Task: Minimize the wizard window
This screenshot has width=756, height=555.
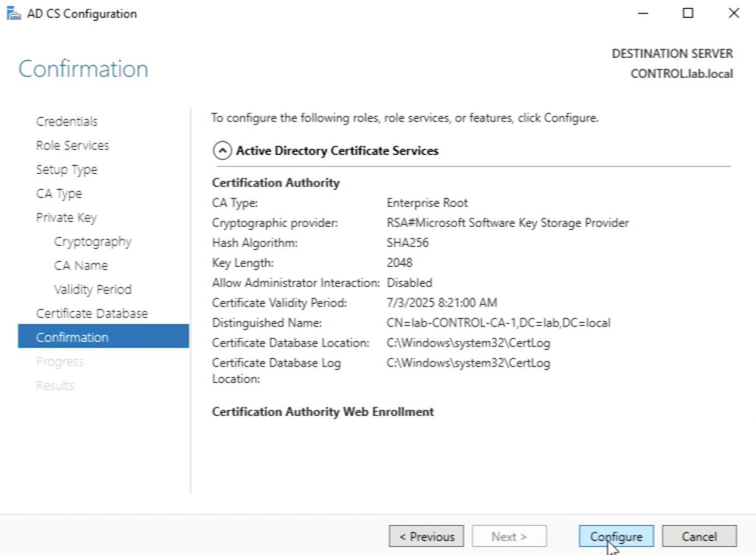Action: 643,13
